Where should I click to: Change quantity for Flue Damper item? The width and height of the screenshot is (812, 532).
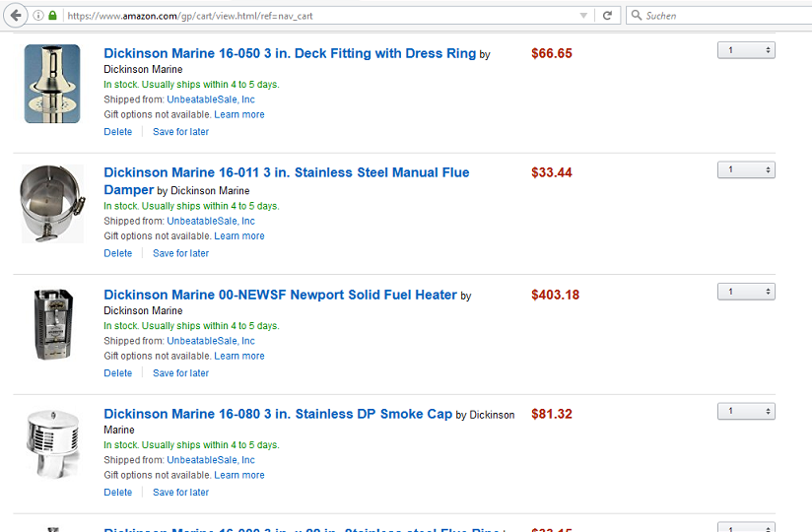746,169
